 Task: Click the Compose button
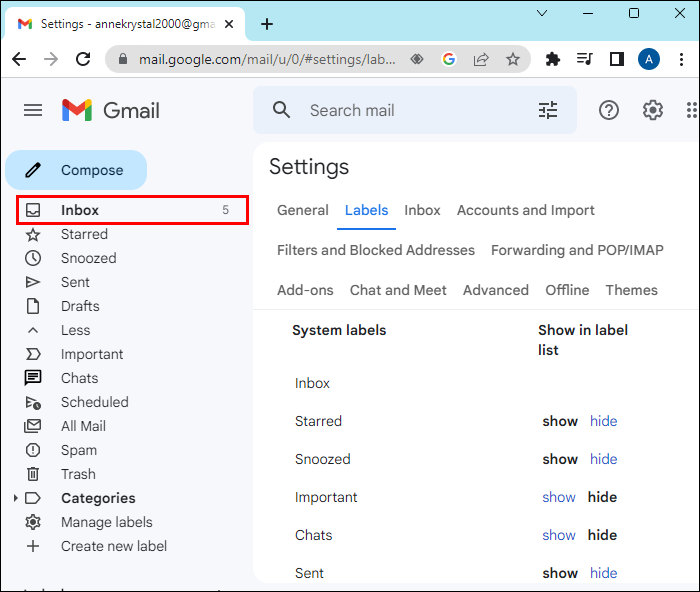tap(76, 170)
